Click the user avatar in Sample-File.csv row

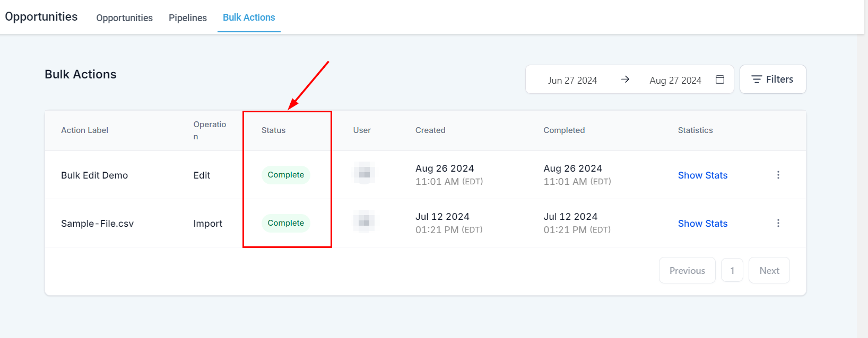point(364,222)
